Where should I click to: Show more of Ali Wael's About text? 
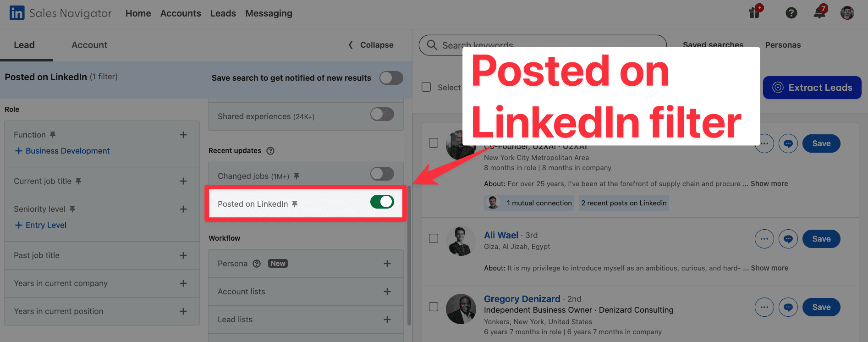point(769,268)
